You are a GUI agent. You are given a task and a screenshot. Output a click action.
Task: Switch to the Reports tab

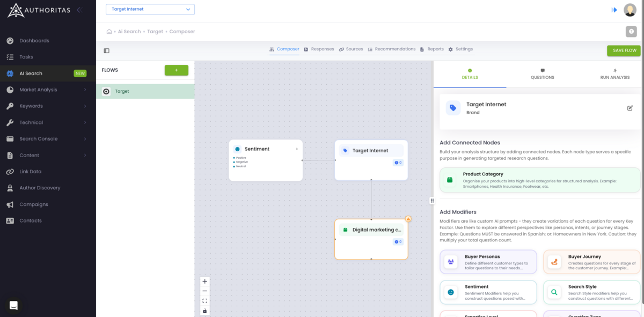tap(432, 49)
